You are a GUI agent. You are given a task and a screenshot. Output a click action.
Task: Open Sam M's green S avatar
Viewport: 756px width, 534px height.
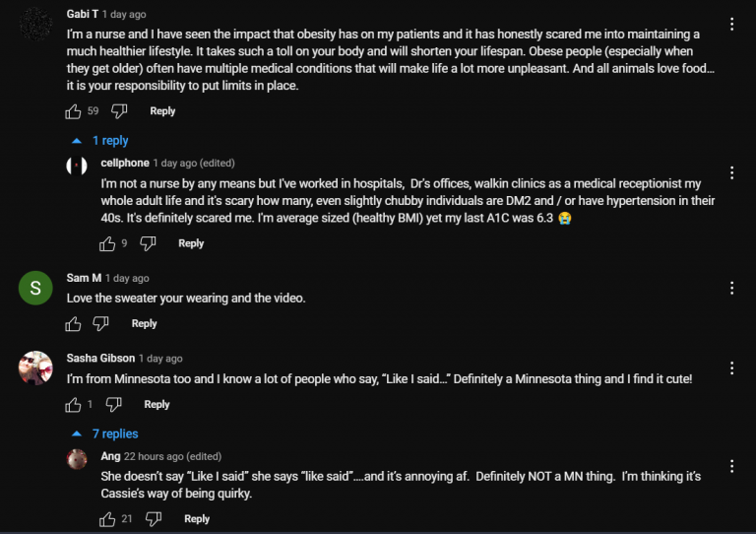point(35,288)
